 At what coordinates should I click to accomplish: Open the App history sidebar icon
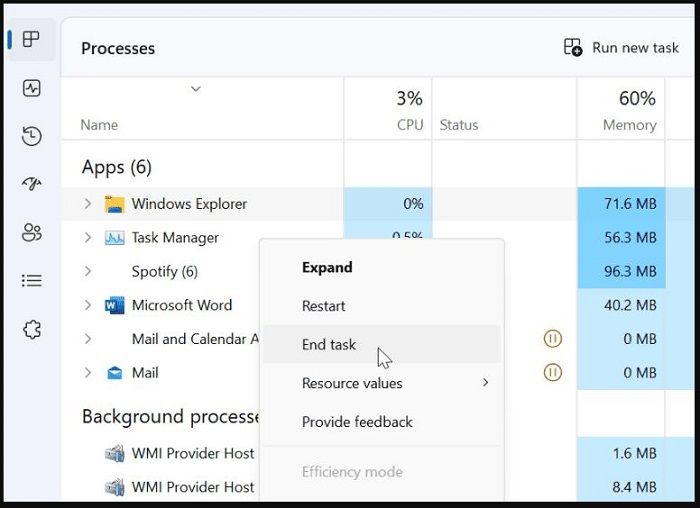(x=31, y=136)
